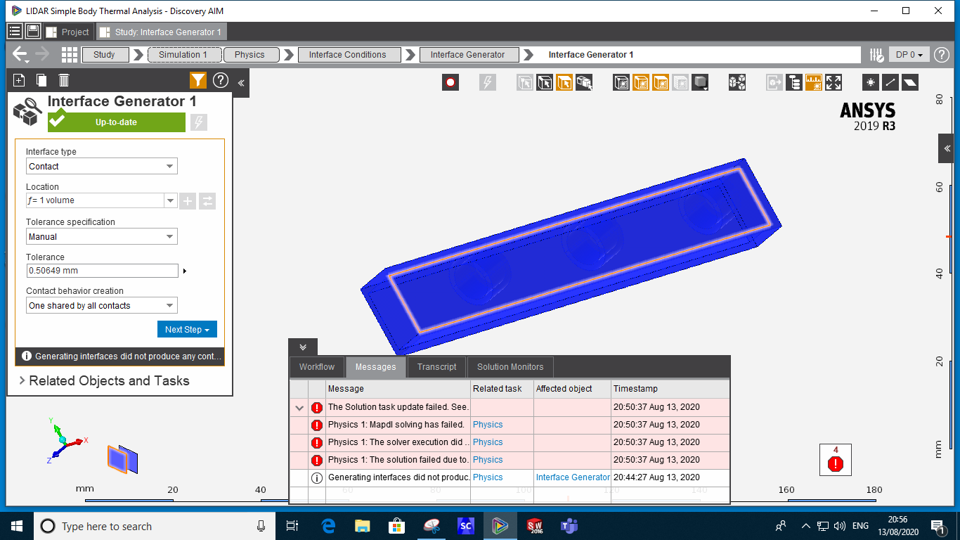The width and height of the screenshot is (960, 540).
Task: Click the point creation icon
Action: click(871, 82)
